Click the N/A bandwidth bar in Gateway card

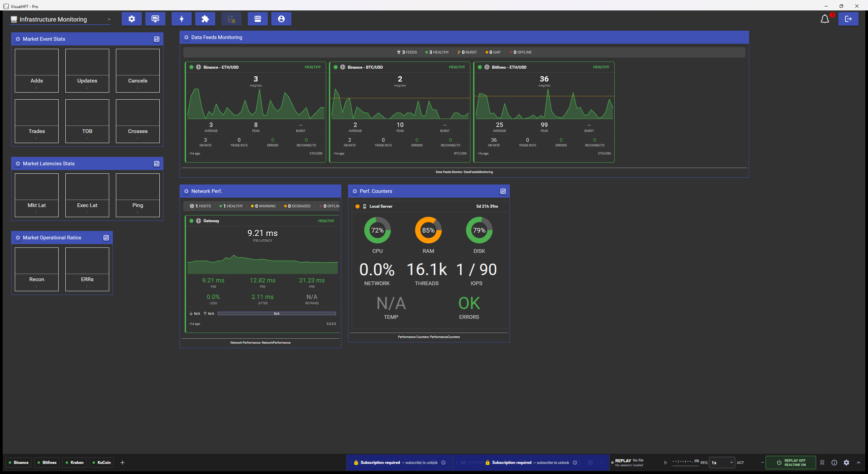click(277, 313)
